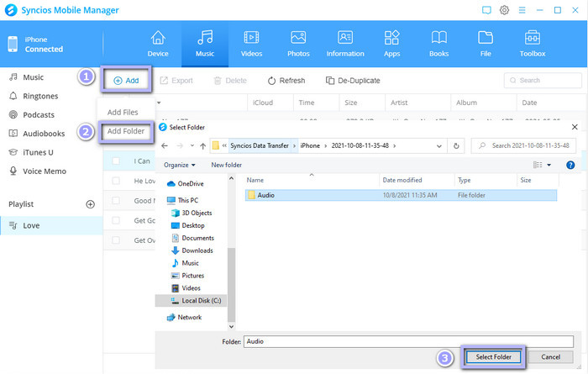
Task: Check the 'He Lov' song checkbox
Action: click(116, 181)
